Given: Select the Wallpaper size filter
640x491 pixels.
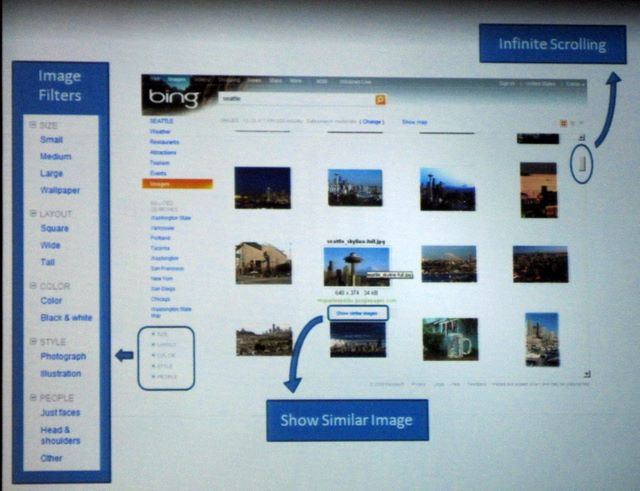Looking at the screenshot, I should 61,189.
